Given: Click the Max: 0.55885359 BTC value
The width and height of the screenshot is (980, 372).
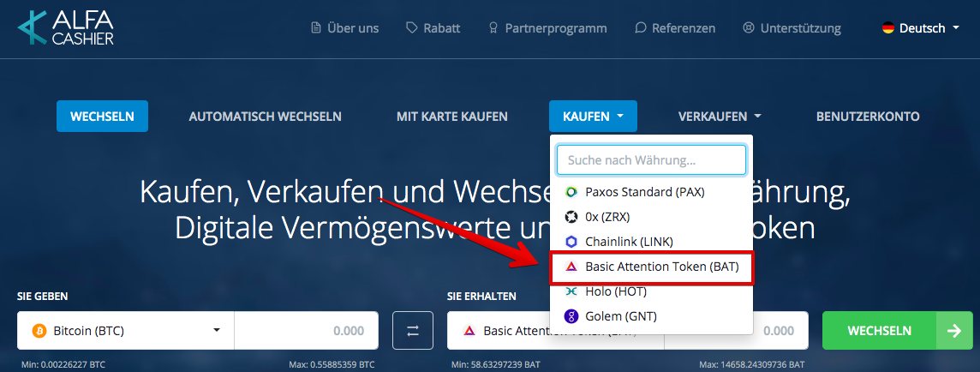Looking at the screenshot, I should coord(332,364).
